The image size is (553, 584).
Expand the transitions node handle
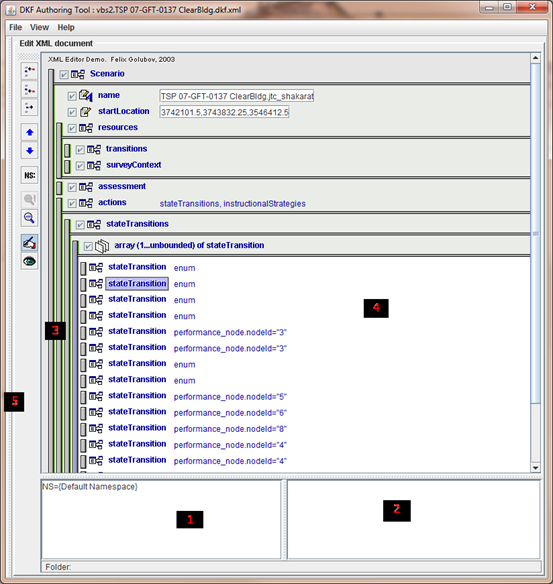tap(67, 150)
